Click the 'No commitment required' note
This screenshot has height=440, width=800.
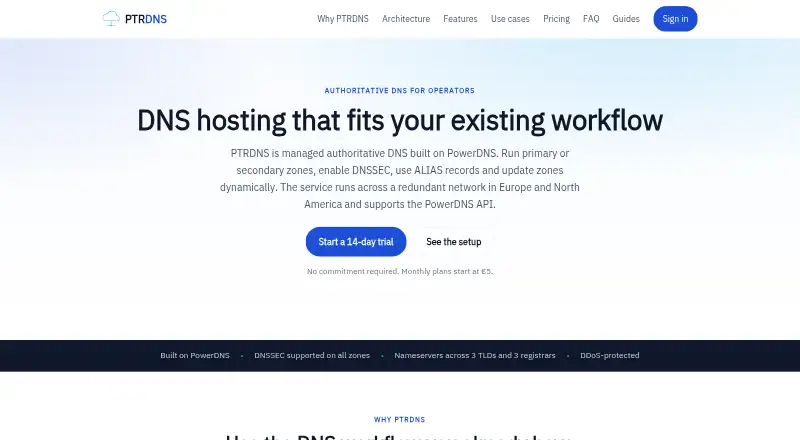400,271
